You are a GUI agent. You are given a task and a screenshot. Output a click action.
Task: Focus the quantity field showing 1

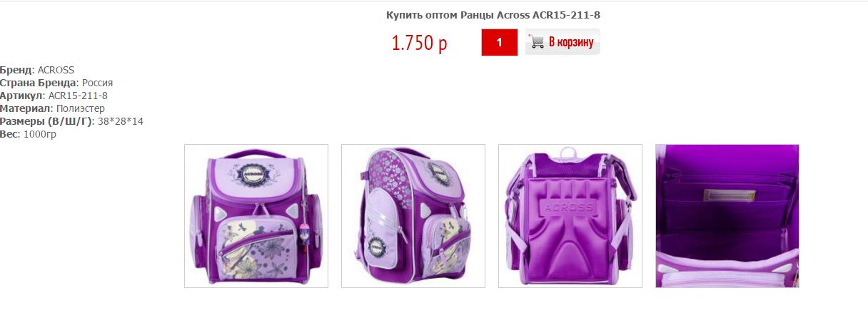point(499,42)
